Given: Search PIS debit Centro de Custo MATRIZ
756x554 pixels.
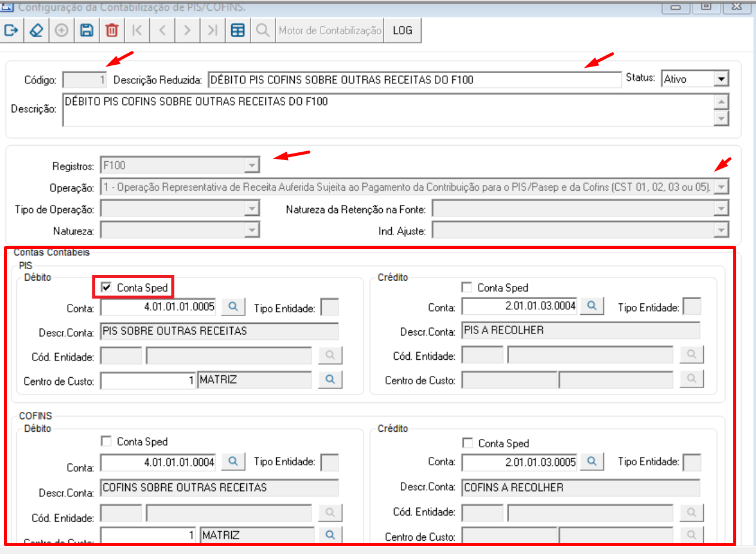Looking at the screenshot, I should [330, 380].
